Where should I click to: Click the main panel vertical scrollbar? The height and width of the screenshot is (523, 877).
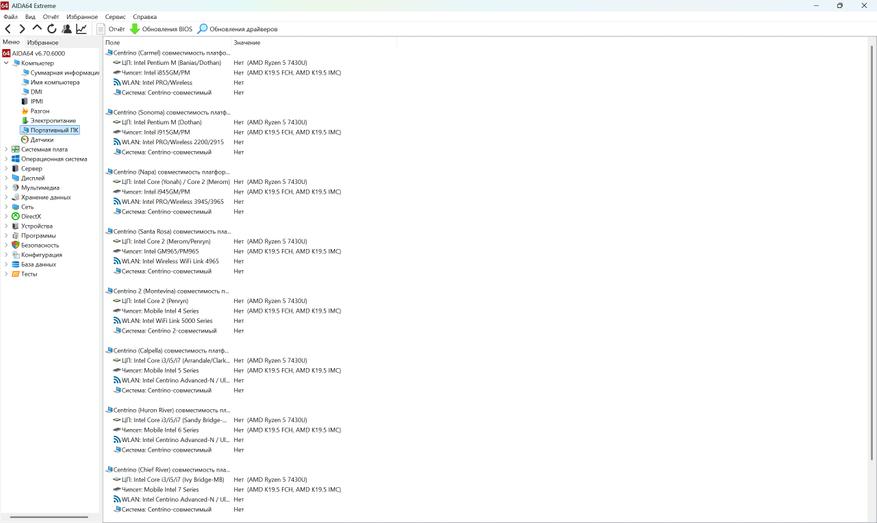[872, 251]
